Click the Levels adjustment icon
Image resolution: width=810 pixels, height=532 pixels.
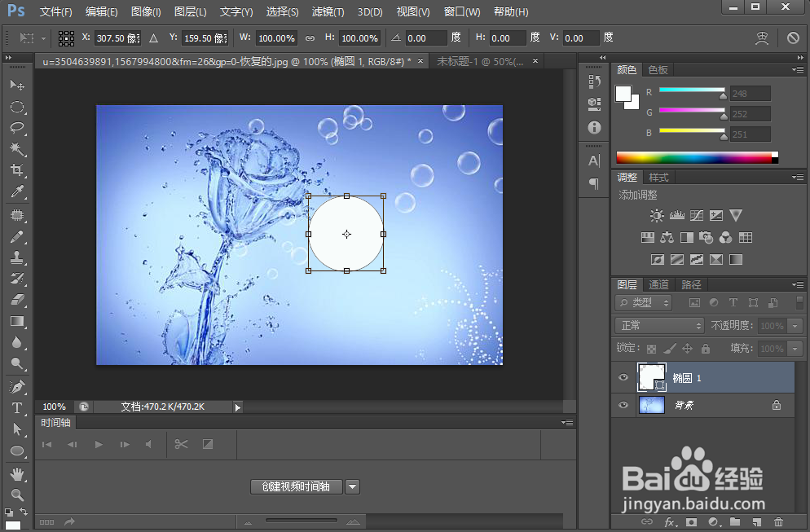click(676, 215)
